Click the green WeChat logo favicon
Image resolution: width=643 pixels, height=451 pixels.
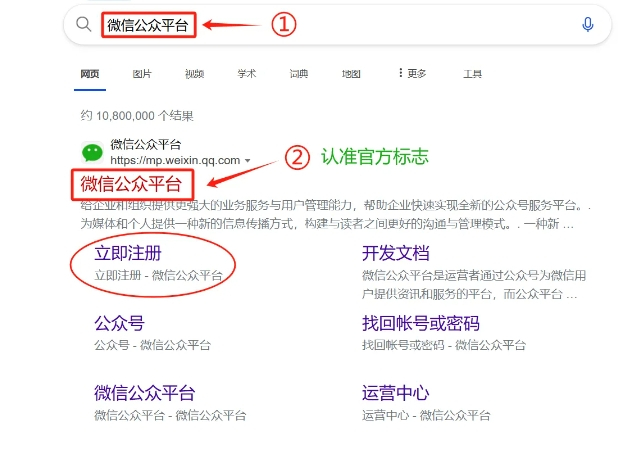coord(92,153)
